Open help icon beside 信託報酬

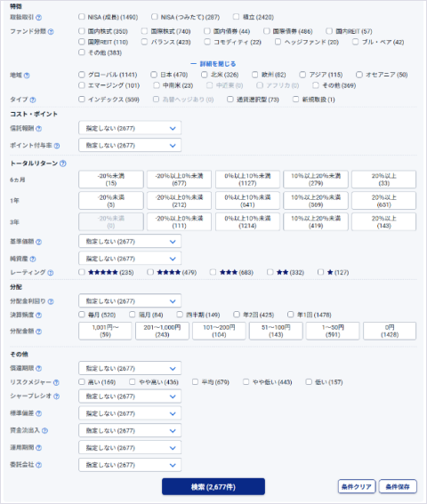38,129
